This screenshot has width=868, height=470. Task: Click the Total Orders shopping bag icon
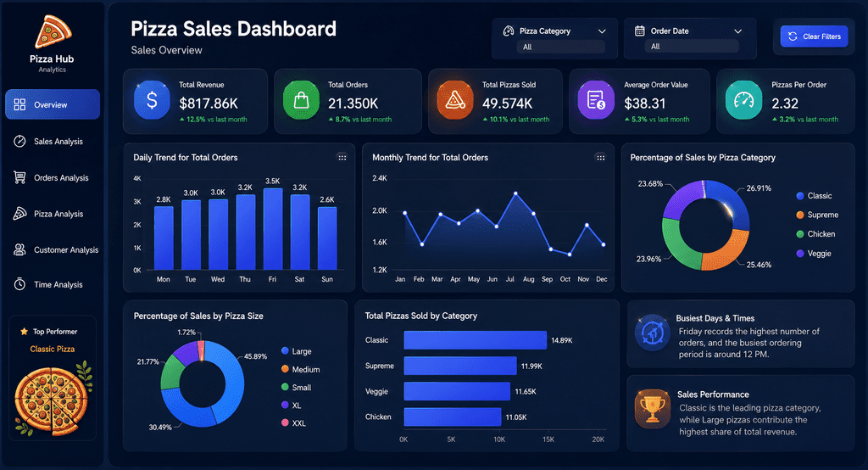tap(301, 100)
